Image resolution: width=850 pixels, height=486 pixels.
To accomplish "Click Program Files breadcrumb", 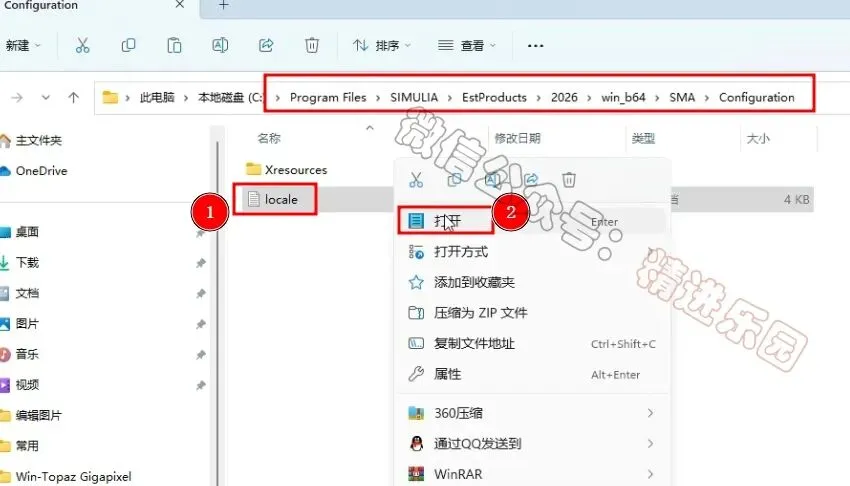I will [328, 98].
